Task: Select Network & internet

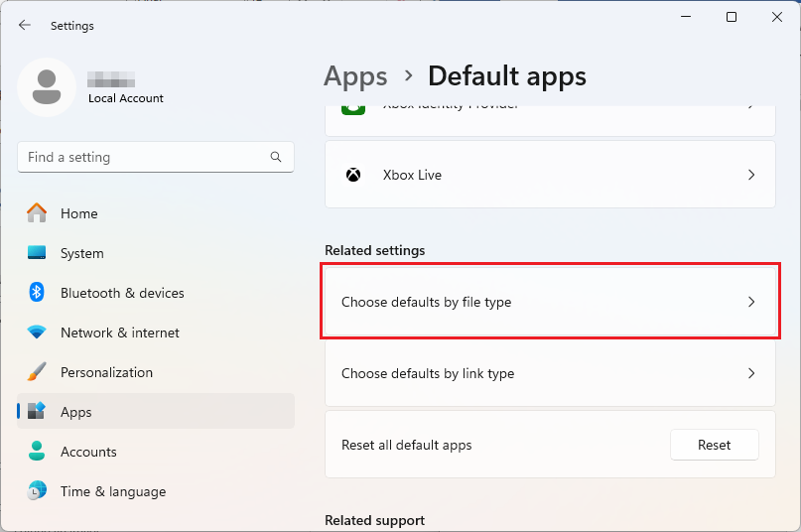Action: tap(156, 332)
